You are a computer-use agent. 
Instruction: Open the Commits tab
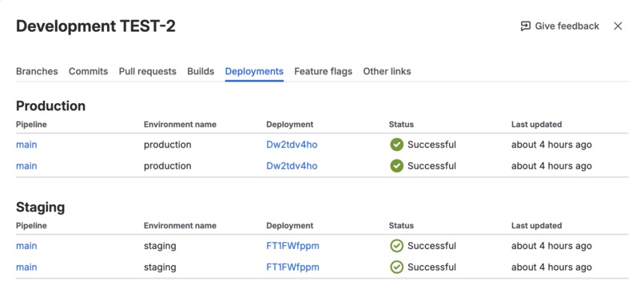[x=89, y=71]
